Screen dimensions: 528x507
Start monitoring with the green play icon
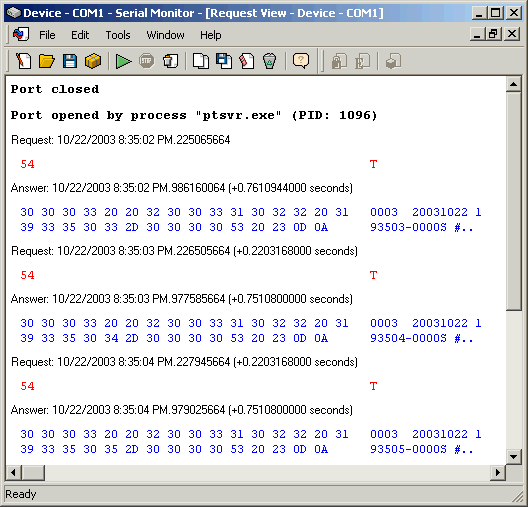(x=123, y=61)
